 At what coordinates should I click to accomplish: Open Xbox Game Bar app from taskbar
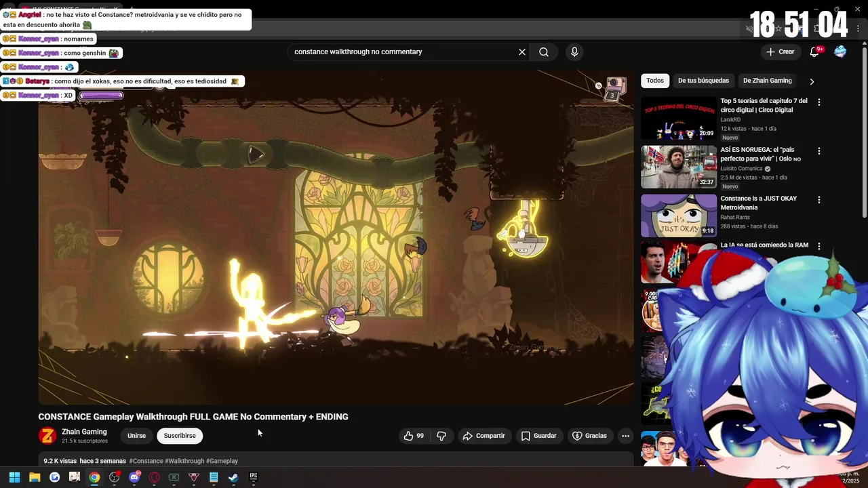[174, 477]
